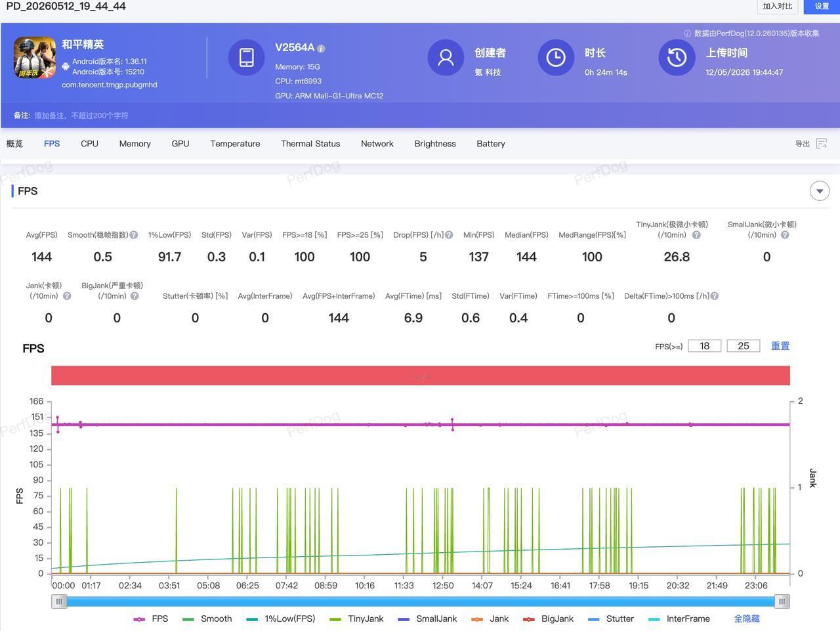Click the info icon beside V2564A
The width and height of the screenshot is (840, 631).
(321, 49)
